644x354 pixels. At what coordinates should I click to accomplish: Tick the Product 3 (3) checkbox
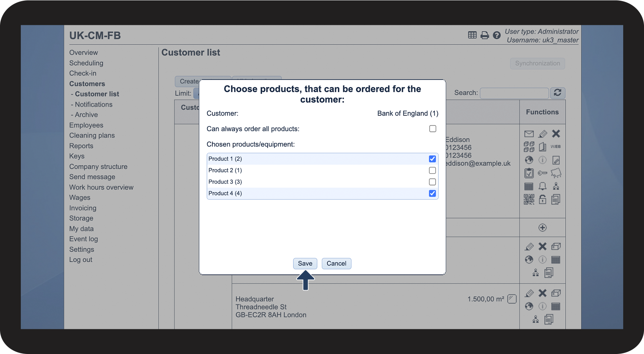coord(432,182)
